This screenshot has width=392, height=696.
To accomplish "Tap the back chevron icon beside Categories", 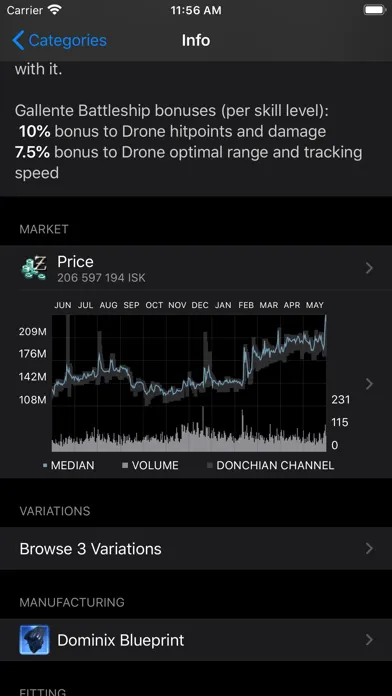I will [x=18, y=40].
